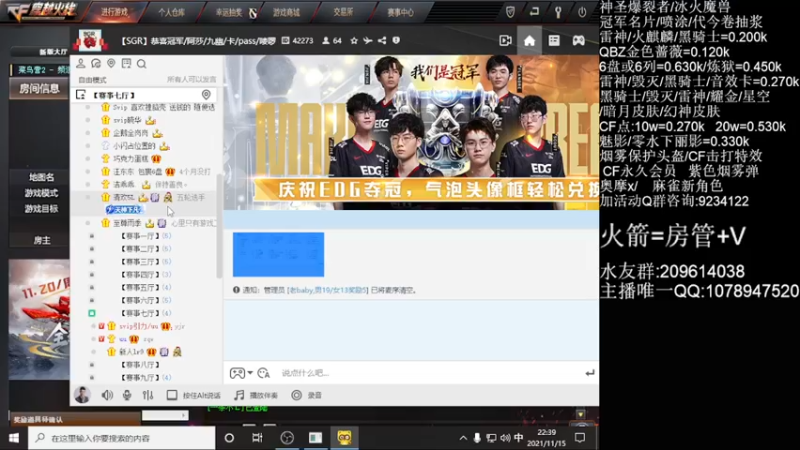Open the audio mixer settings icon

[148, 395]
